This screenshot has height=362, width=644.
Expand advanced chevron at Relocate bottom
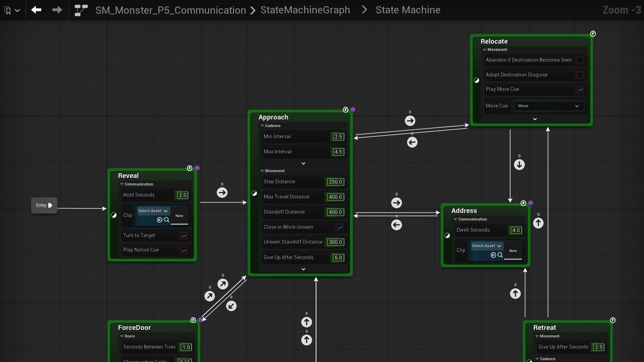coord(534,119)
